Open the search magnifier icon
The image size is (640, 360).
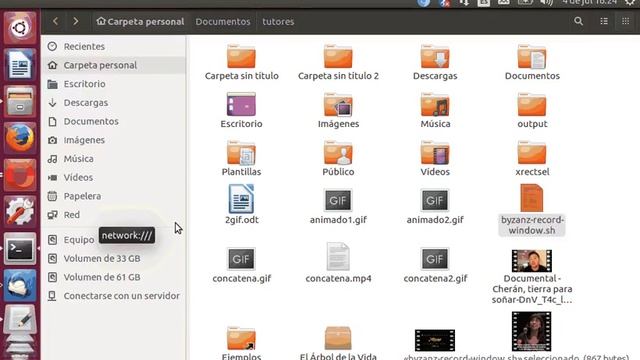(x=578, y=21)
